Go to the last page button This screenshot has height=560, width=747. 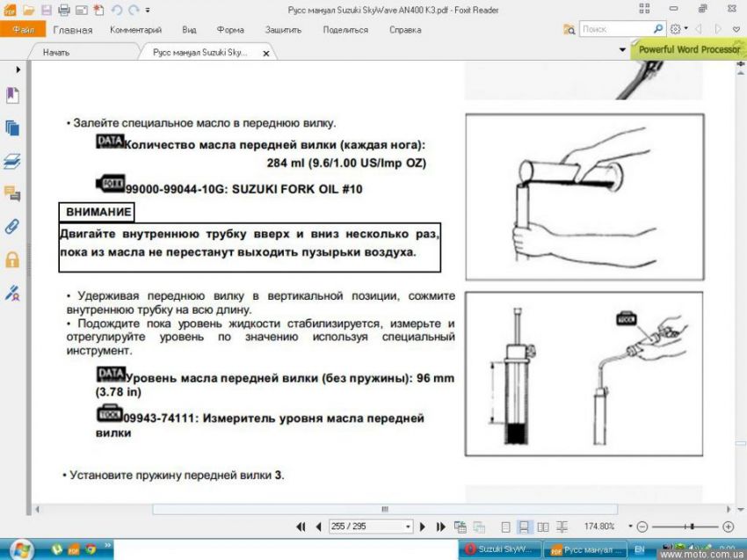441,527
